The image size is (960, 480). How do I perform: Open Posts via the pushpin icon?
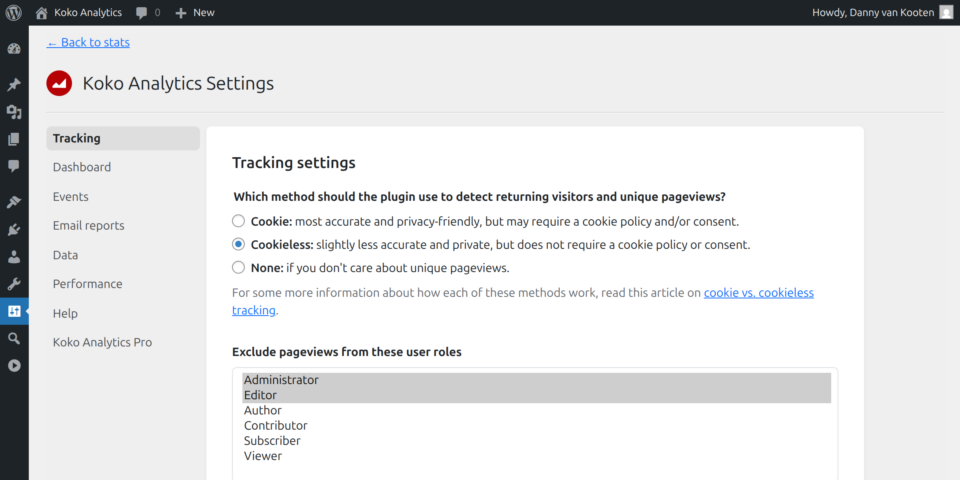pyautogui.click(x=14, y=85)
